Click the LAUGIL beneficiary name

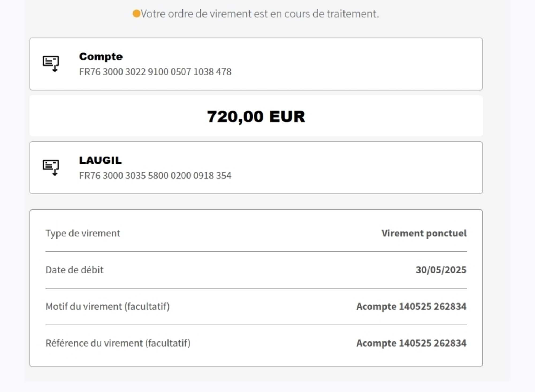coord(100,160)
